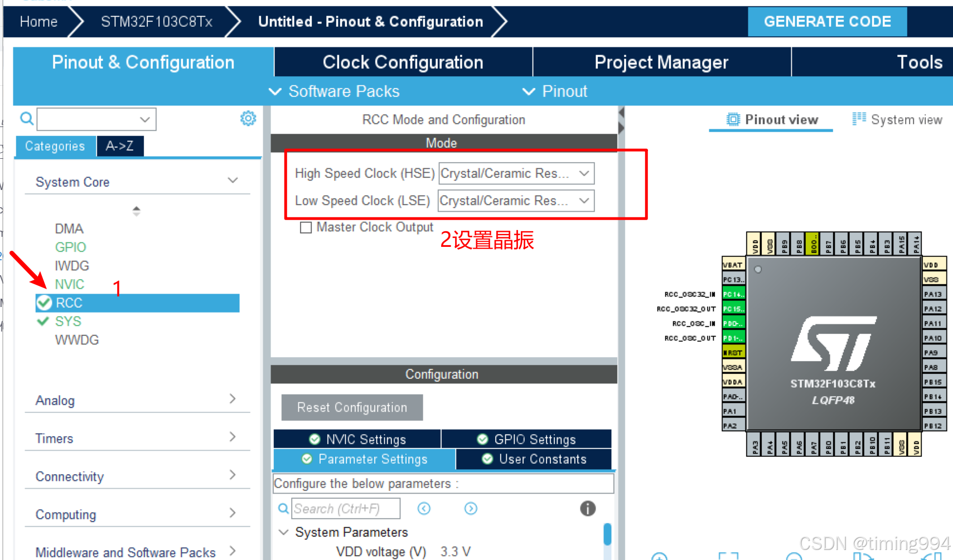Click the PB12 pin on the chip
This screenshot has height=560, width=953.
coord(935,426)
